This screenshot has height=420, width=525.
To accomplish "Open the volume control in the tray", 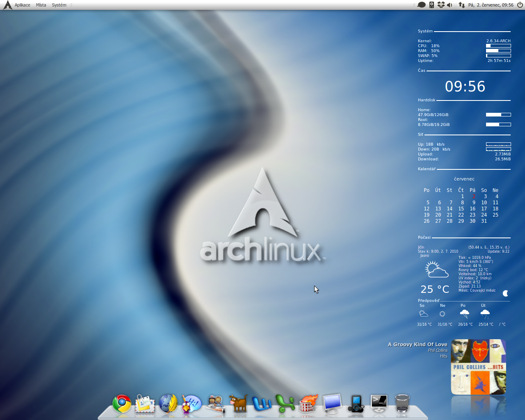I will point(450,5).
